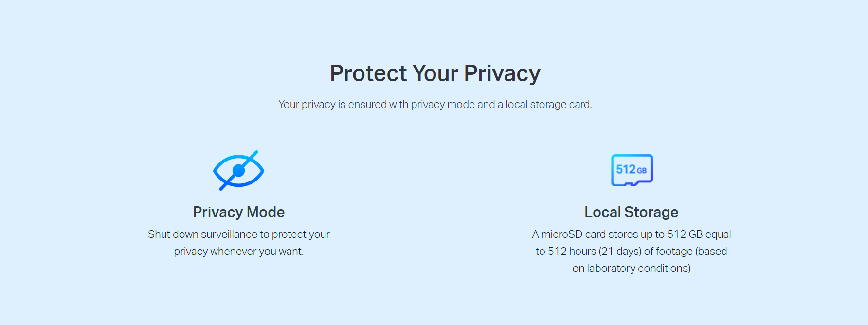Screen dimensions: 868x325
Task: Click the "512" number inside the card icon
Action: pyautogui.click(x=626, y=169)
